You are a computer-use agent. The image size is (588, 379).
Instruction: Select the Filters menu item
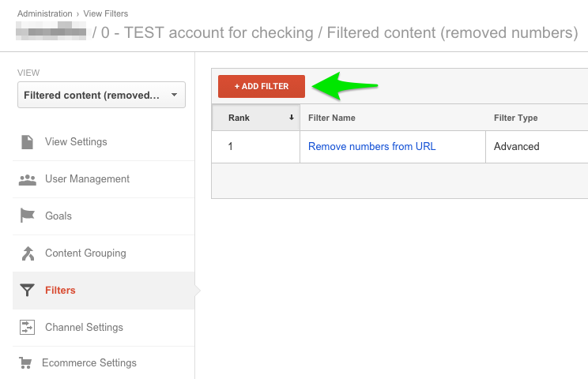click(104, 291)
